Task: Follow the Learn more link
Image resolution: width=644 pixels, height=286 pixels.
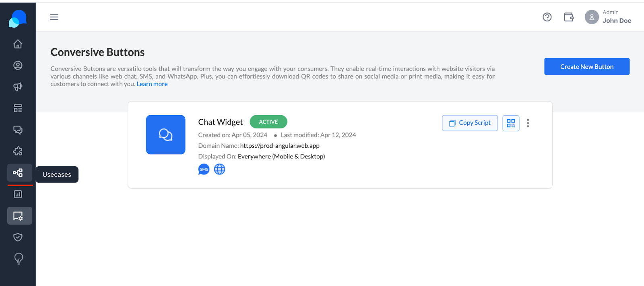Action: pyautogui.click(x=152, y=84)
